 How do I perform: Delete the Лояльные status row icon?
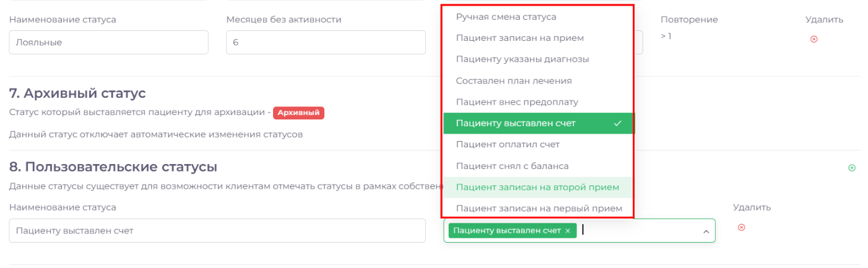(814, 39)
